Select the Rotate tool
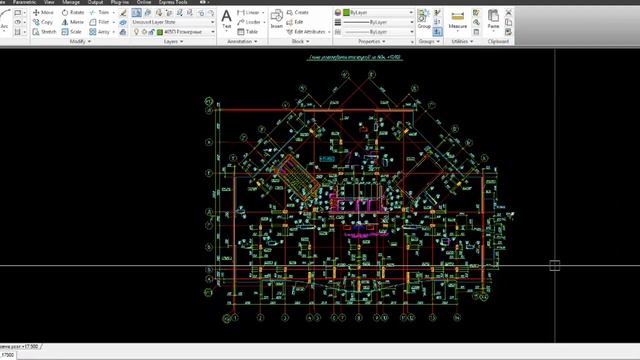The width and height of the screenshot is (640, 360). click(73, 13)
